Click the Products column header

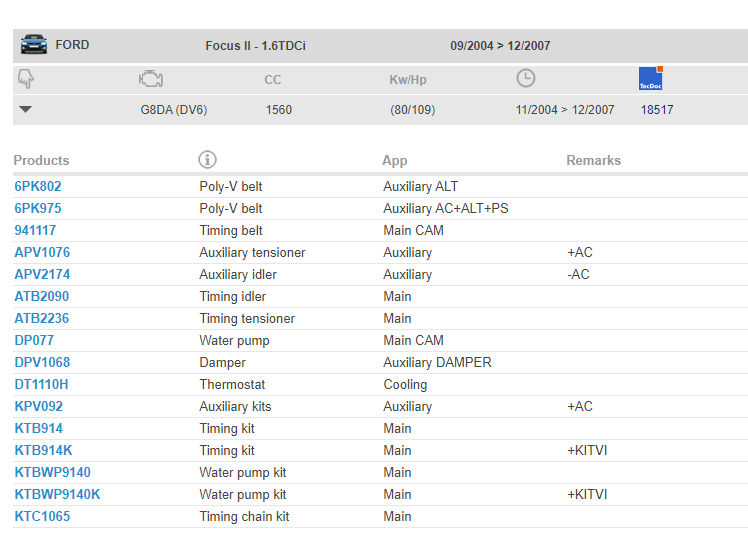tap(41, 160)
